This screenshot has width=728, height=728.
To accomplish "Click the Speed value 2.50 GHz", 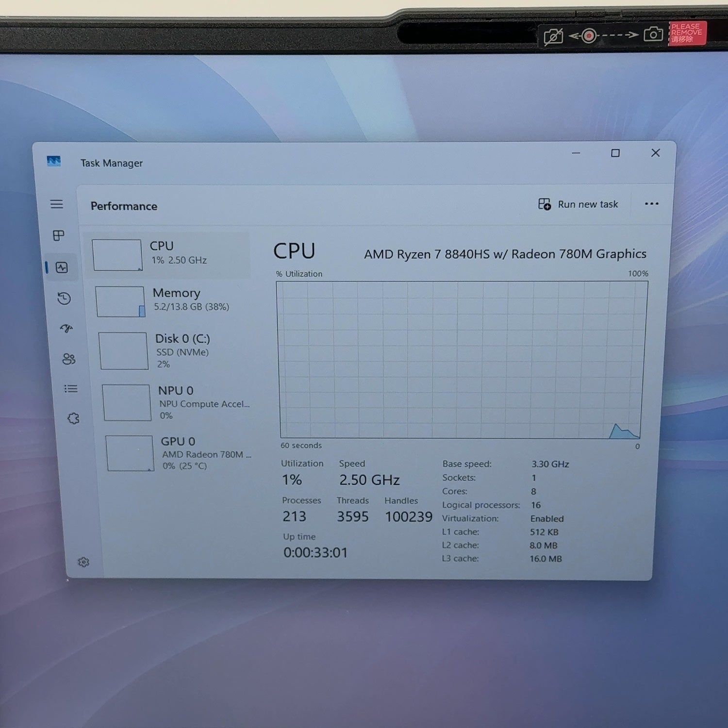I will (x=369, y=480).
